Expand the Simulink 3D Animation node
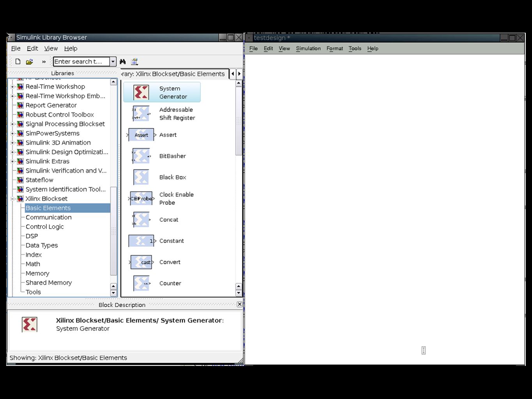The height and width of the screenshot is (399, 532). tap(12, 143)
